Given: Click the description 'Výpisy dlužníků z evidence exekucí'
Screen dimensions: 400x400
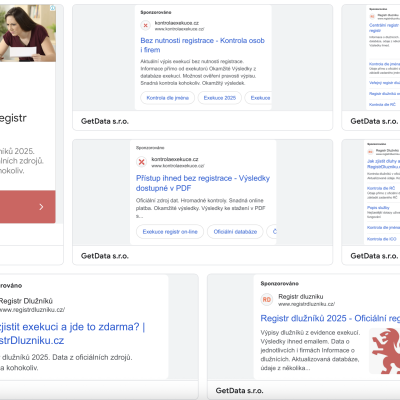Looking at the screenshot, I should 310,350.
